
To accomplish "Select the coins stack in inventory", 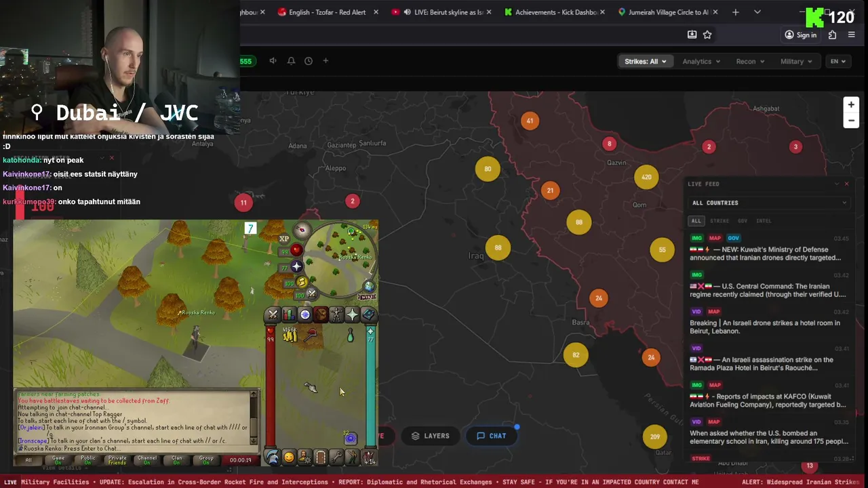I will coord(290,335).
